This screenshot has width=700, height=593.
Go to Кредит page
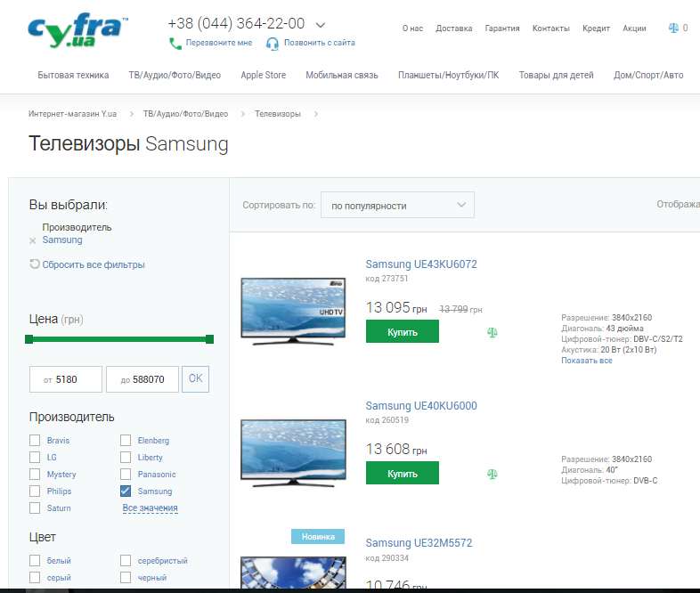click(x=596, y=28)
